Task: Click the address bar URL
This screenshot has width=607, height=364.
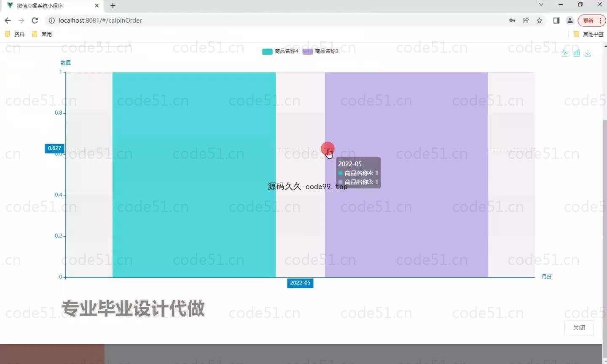Action: pyautogui.click(x=100, y=20)
